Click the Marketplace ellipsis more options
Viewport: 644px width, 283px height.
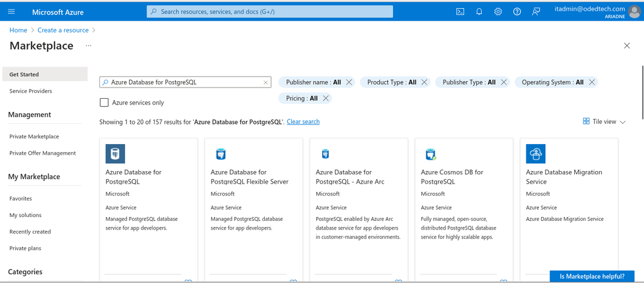point(89,45)
